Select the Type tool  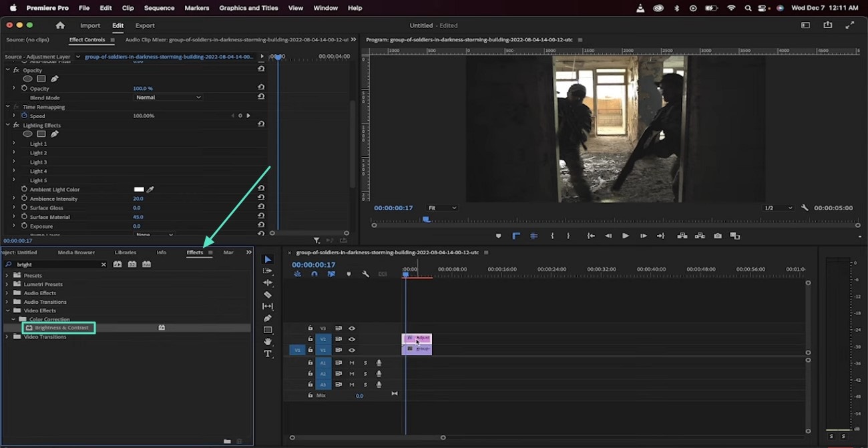click(268, 354)
